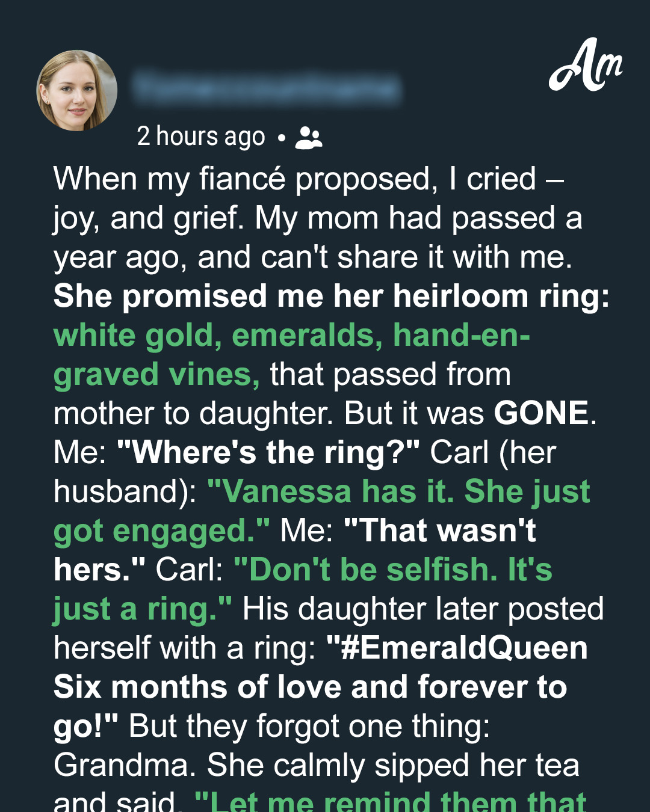The width and height of the screenshot is (650, 812).
Task: Click the '2 hours ago' timestamp
Action: [201, 137]
